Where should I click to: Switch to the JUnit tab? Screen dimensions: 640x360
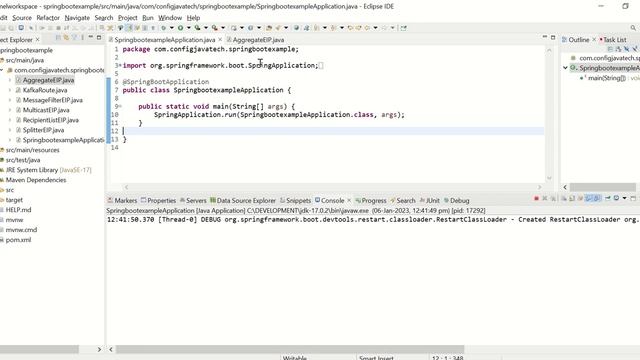(x=430, y=200)
